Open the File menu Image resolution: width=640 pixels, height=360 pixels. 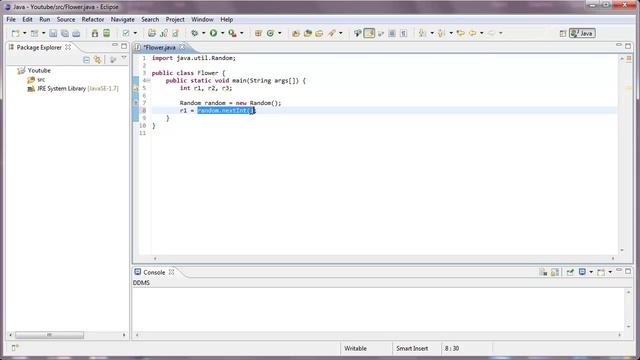11,19
